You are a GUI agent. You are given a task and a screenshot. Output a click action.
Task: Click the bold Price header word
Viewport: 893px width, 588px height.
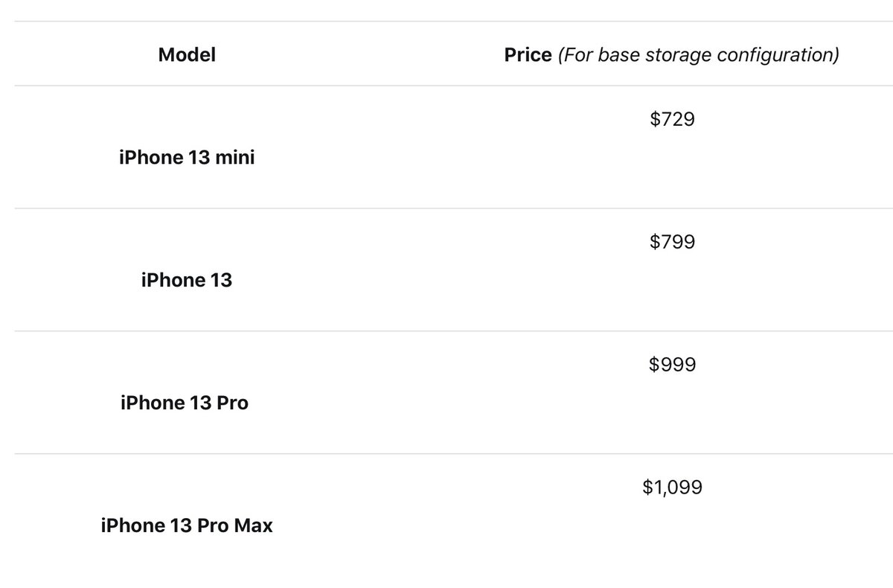coord(528,54)
